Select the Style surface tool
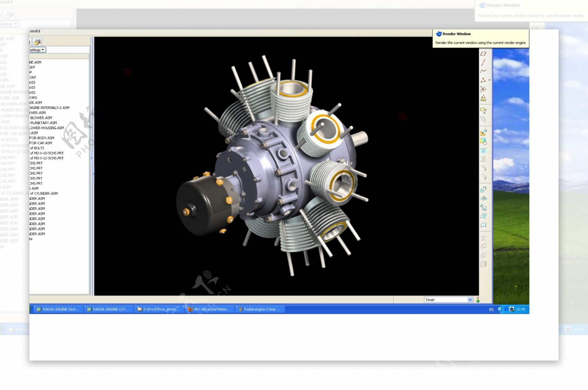The image size is (588, 390). 483,225
